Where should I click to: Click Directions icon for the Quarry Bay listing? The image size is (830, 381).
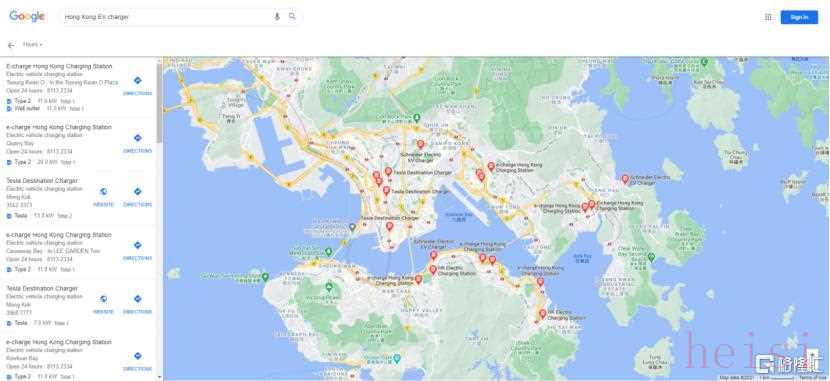point(138,138)
